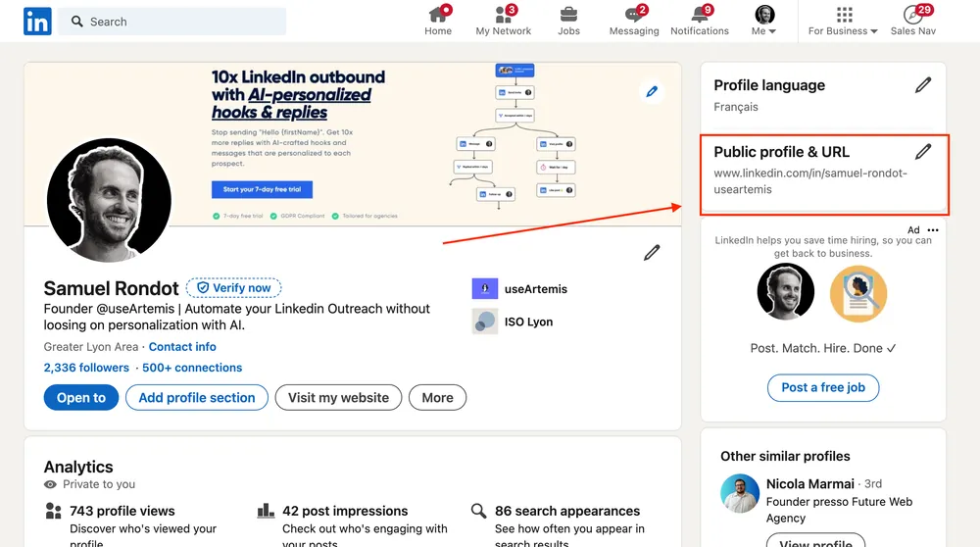
Task: Click the ISO Lyon logo icon
Action: pos(485,322)
